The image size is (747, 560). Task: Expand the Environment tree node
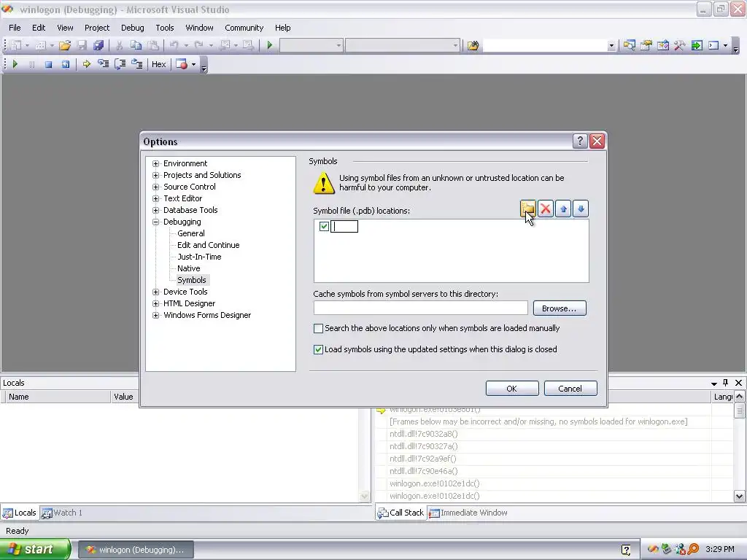[x=156, y=163]
